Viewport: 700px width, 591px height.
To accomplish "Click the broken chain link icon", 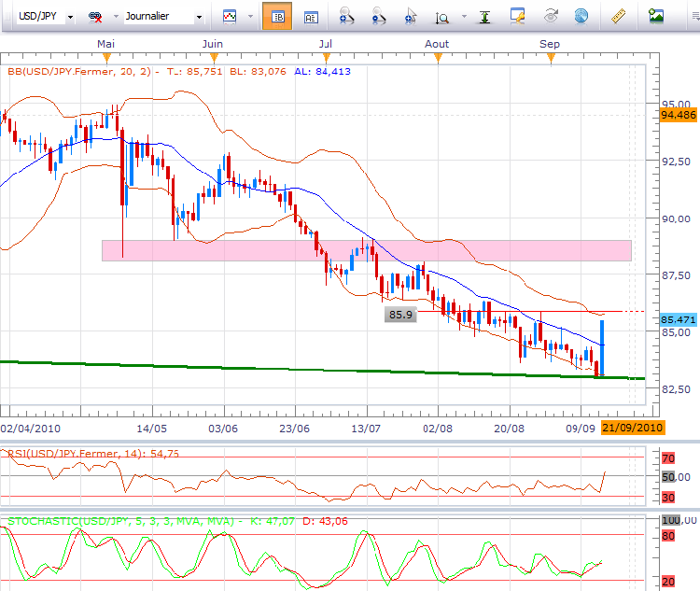I will click(96, 17).
